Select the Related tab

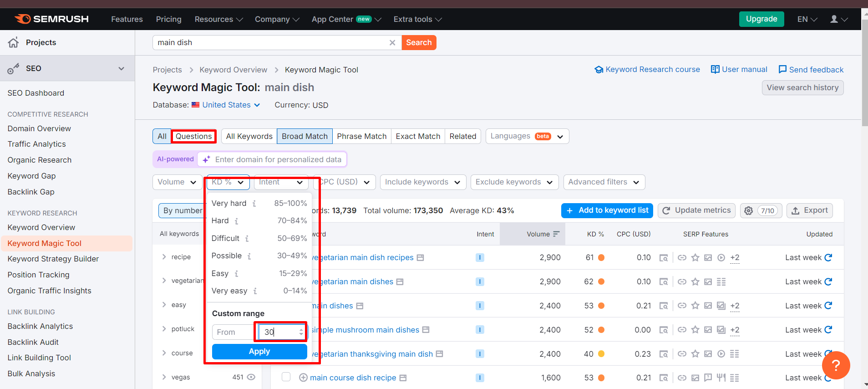(x=463, y=136)
